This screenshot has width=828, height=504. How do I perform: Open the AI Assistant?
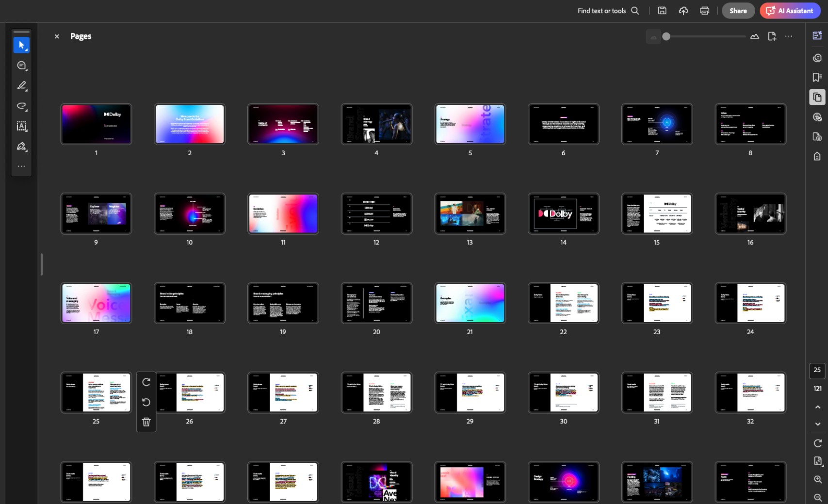790,11
